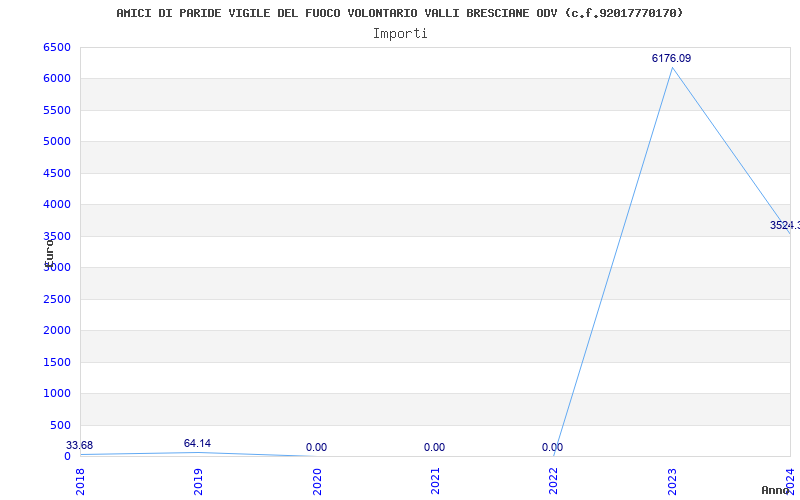The width and height of the screenshot is (800, 500).
Task: Click the 1000 y-axis tick label
Action: click(57, 393)
